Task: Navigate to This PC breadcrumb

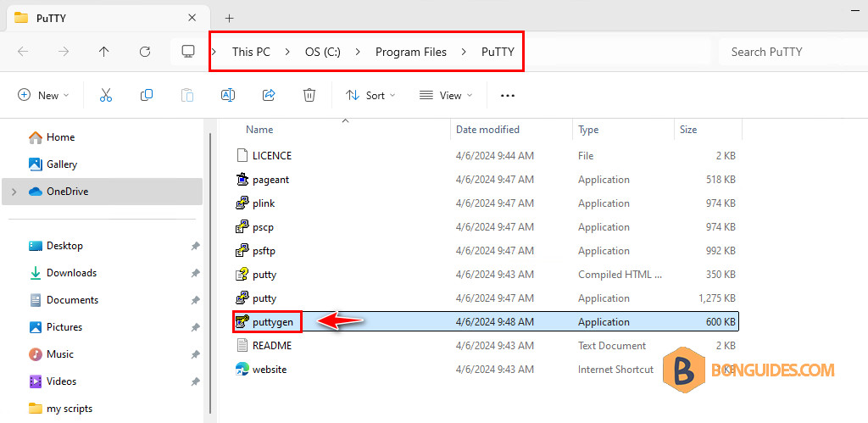Action: click(x=251, y=52)
